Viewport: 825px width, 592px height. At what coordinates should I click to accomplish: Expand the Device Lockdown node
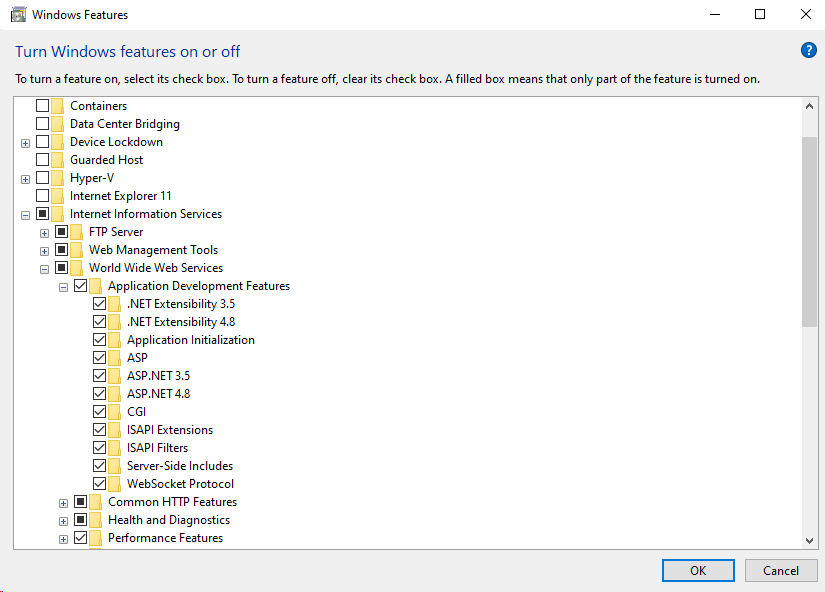25,143
